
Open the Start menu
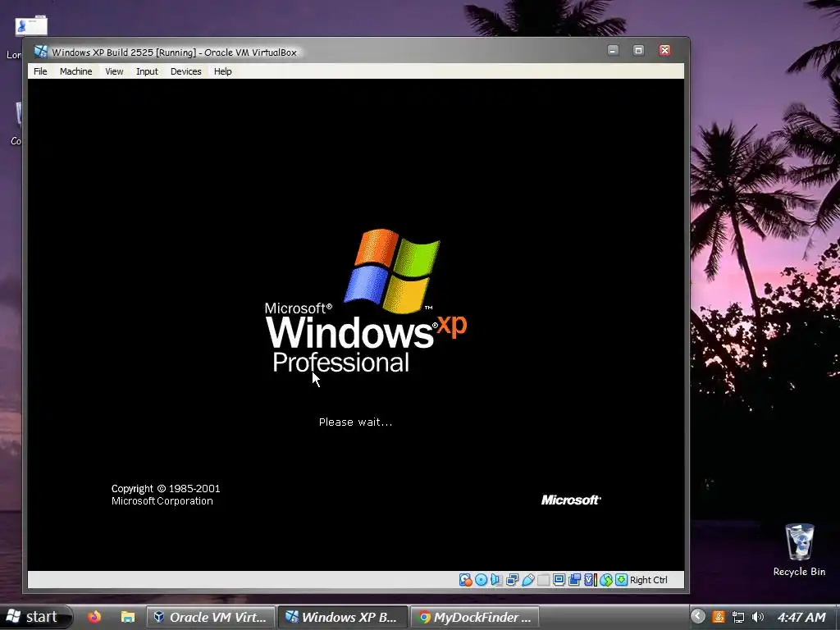click(35, 617)
